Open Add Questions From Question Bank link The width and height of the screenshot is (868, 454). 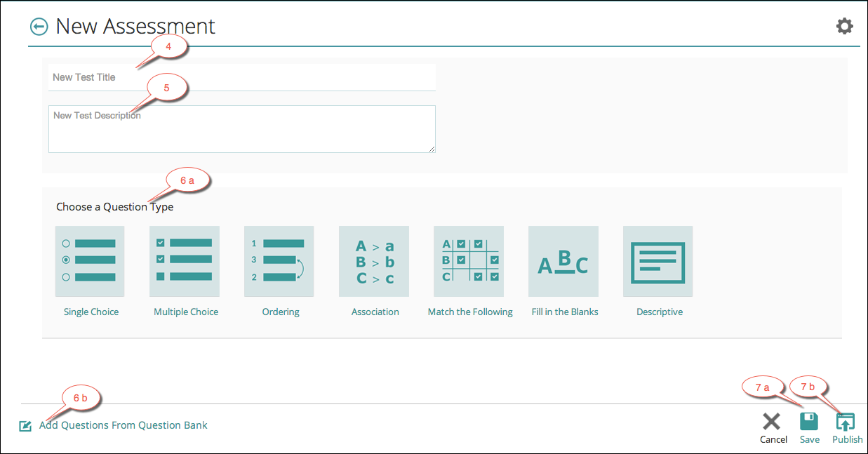pos(123,425)
